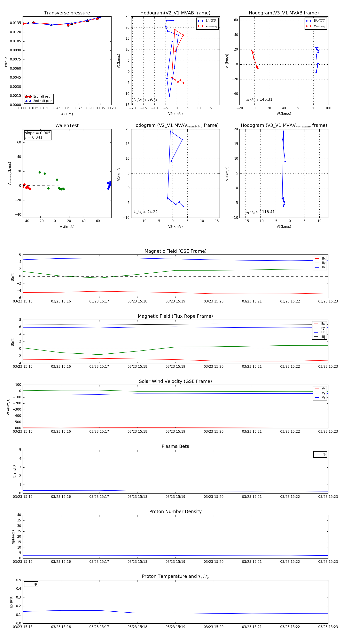This screenshot has width=351, height=644.
Task: Click "03/23 15:17" tick under Proton Number Density plot
Action: [99, 562]
